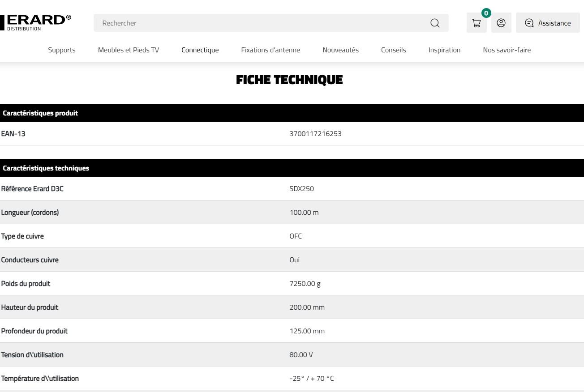The width and height of the screenshot is (584, 392).
Task: Navigate to Nouveautés
Action: (x=340, y=50)
